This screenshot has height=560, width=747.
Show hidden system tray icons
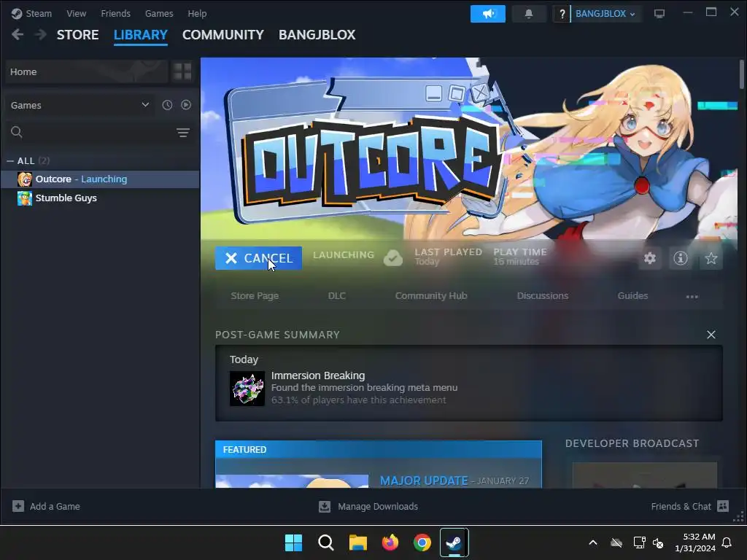[x=593, y=542]
